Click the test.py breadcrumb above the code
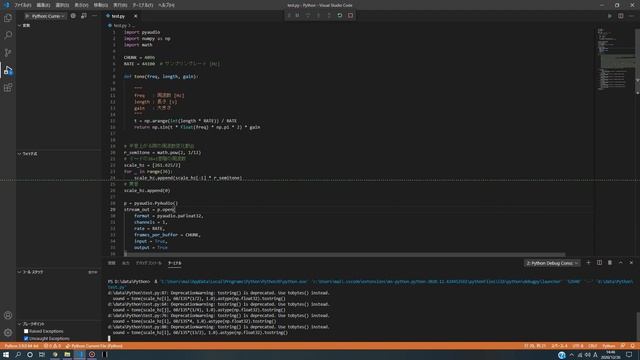Viewport: 640px width, 360px height. [120, 25]
